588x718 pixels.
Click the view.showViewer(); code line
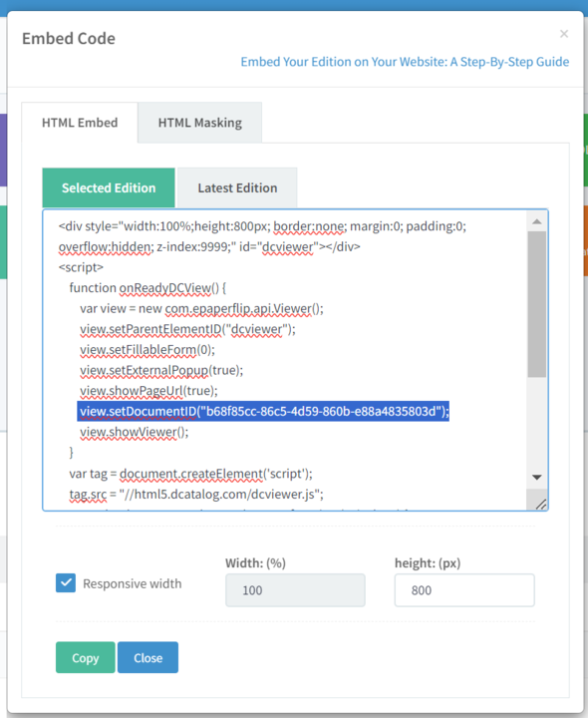point(135,432)
